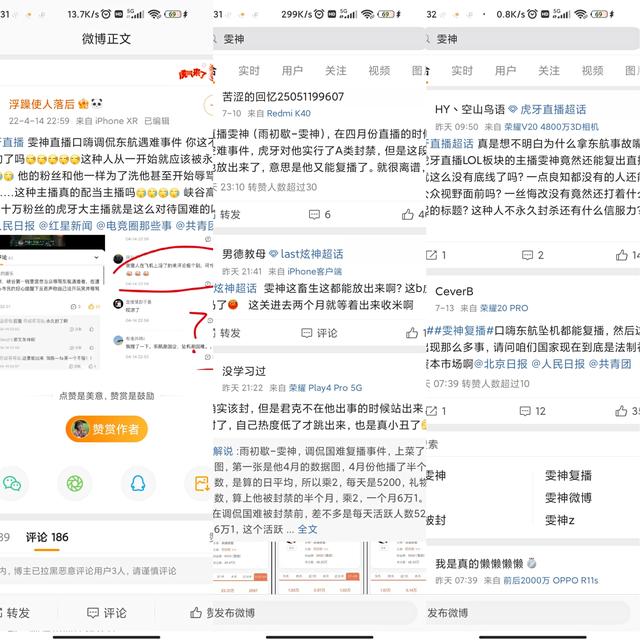Open @电竞圈那些事 mention in left post
The height and width of the screenshot is (640, 640).
pyautogui.click(x=134, y=225)
